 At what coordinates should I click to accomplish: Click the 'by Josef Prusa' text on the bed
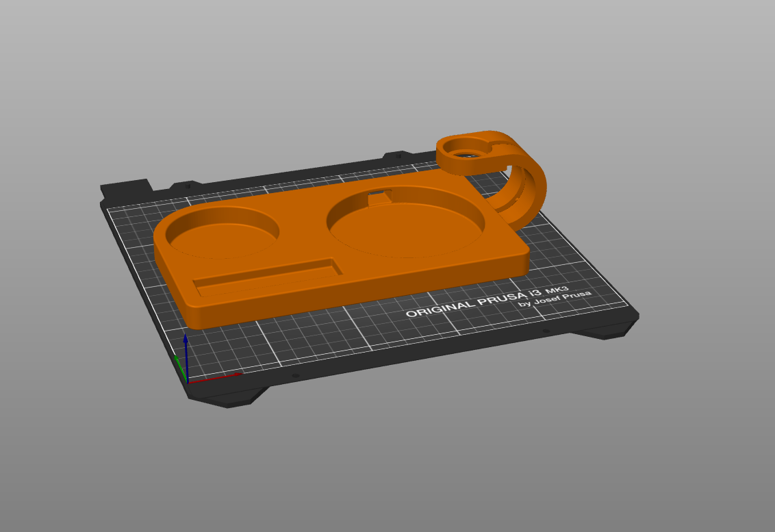555,299
